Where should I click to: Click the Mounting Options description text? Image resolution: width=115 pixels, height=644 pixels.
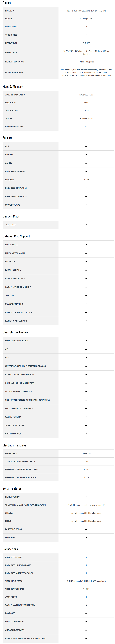86,72
